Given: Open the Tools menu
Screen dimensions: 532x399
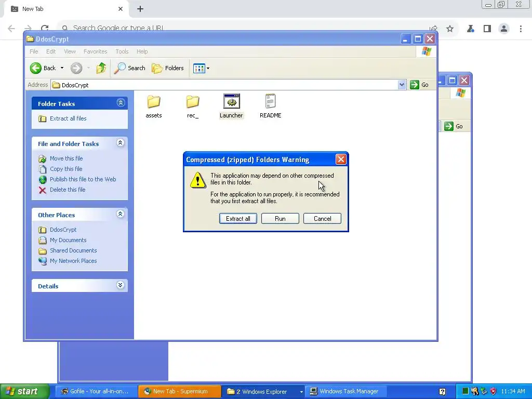Looking at the screenshot, I should pyautogui.click(x=122, y=51).
